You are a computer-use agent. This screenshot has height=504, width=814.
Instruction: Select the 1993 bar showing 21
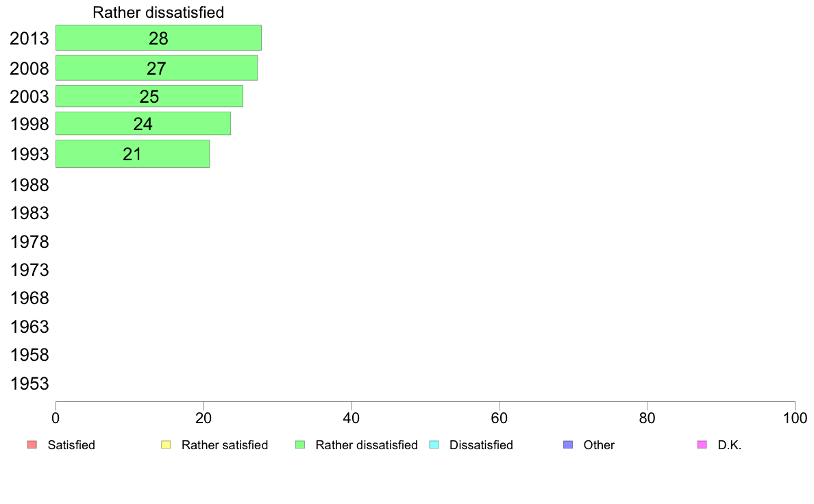132,153
